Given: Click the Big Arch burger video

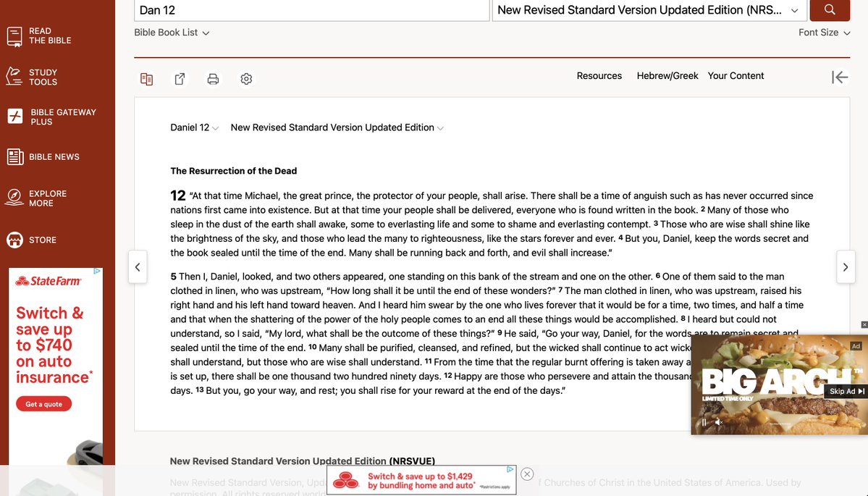Looking at the screenshot, I should pos(779,384).
